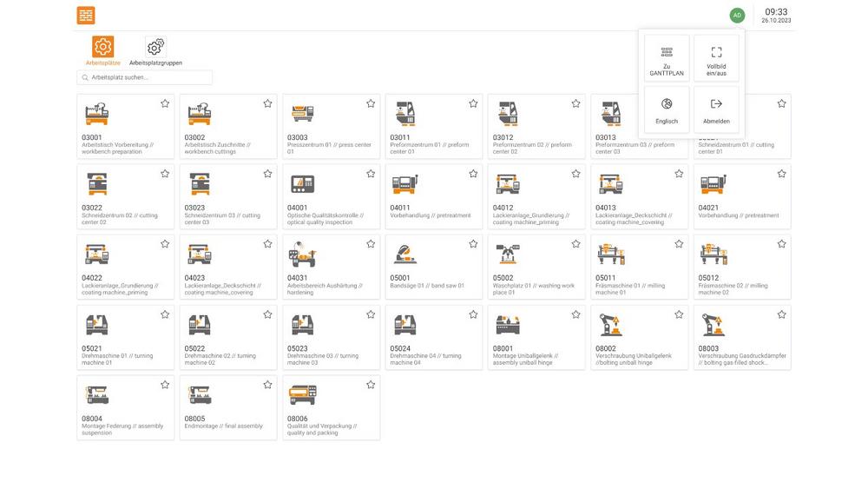Image resolution: width=868 pixels, height=489 pixels.
Task: Favorite workplace 03001 with the star
Action: (165, 103)
